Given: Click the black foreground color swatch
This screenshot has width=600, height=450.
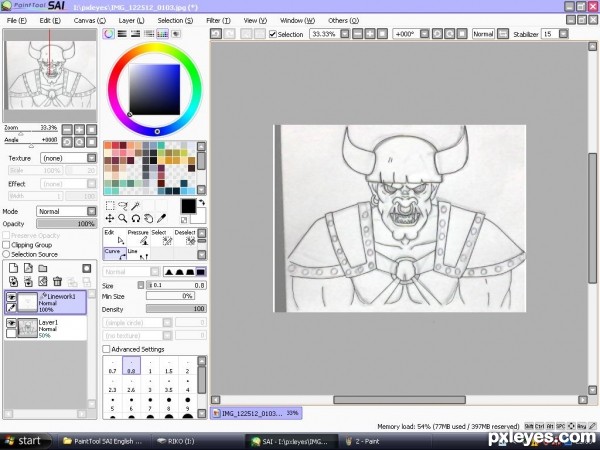Looking at the screenshot, I should tap(188, 206).
